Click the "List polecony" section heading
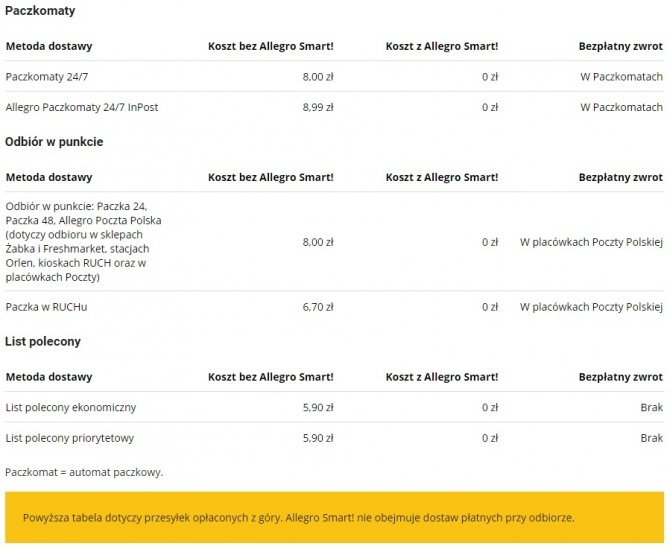Screen dimensions: 670x549 click(x=43, y=342)
